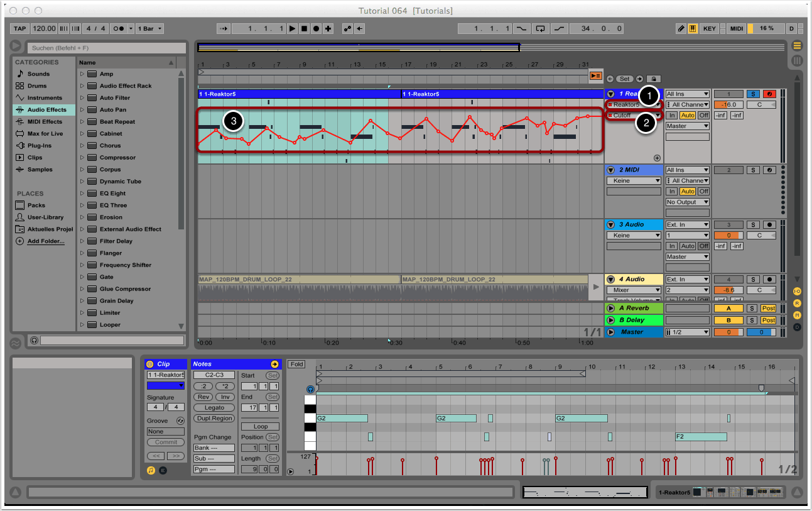The width and height of the screenshot is (812, 511).
Task: Toggle the computer MIDI keyboard icon
Action: [693, 29]
